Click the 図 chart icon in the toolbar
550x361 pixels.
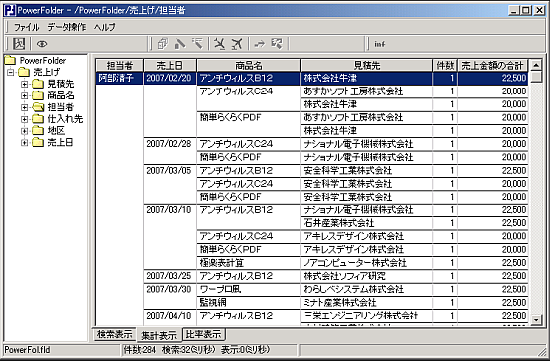19,44
